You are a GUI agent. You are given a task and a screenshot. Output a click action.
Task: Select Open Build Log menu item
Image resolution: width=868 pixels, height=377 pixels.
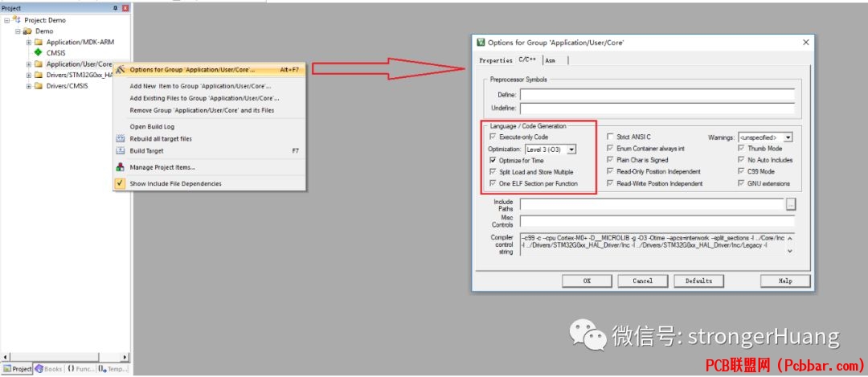(209, 126)
